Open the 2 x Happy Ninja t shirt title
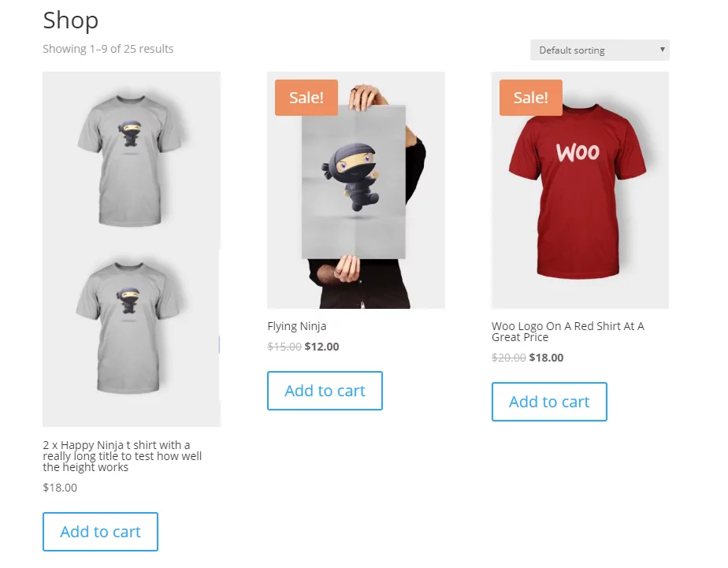The width and height of the screenshot is (728, 568). (122, 456)
